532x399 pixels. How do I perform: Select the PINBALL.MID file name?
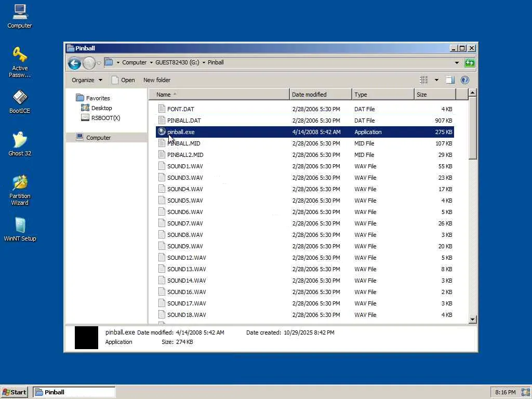tap(183, 143)
